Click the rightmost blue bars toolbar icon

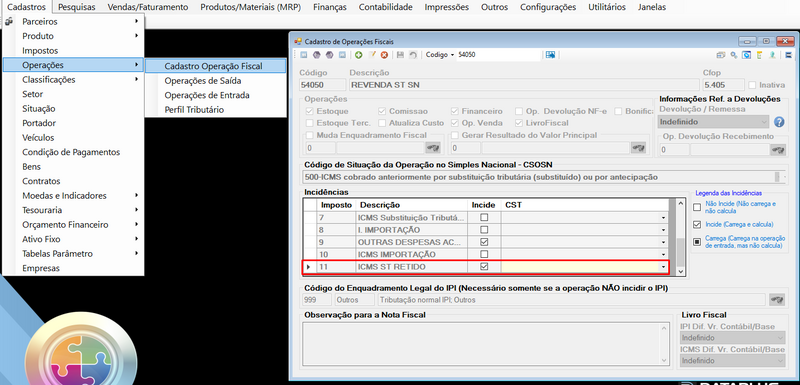click(788, 55)
